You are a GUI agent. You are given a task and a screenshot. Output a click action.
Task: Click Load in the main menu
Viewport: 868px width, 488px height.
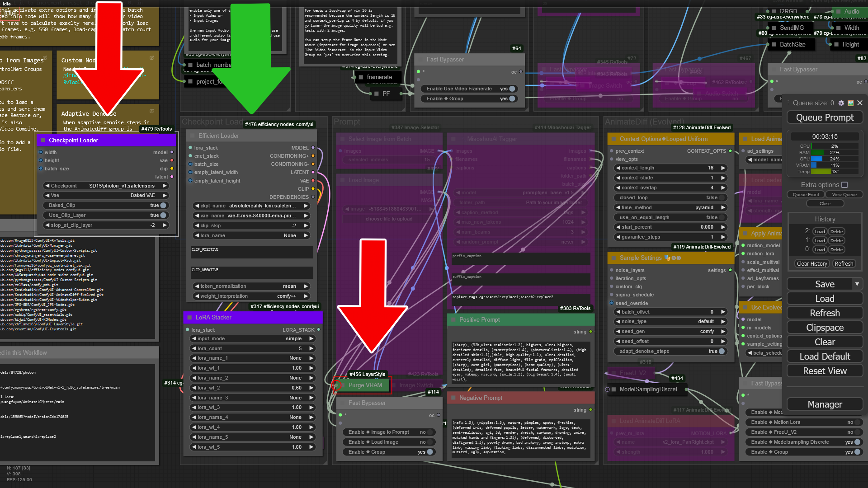point(825,299)
